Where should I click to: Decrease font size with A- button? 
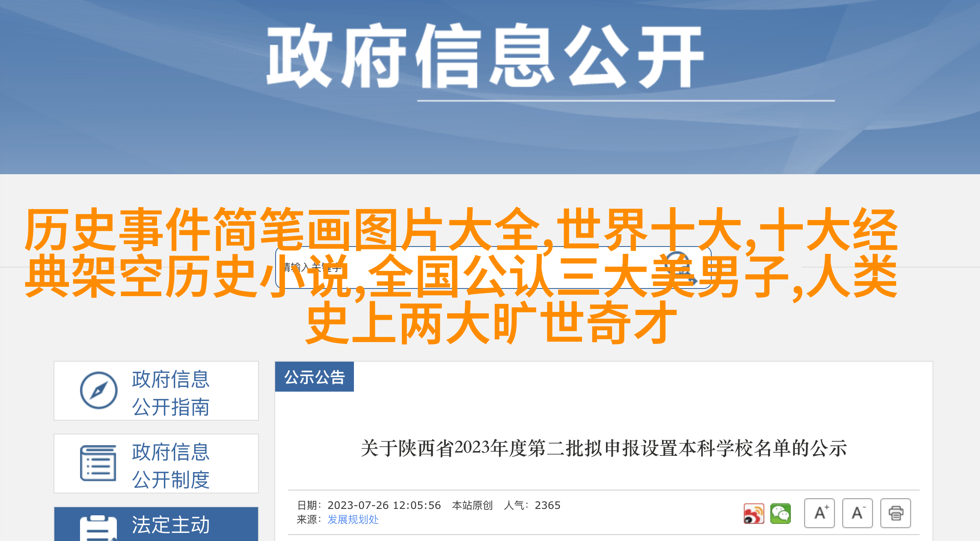tap(858, 513)
